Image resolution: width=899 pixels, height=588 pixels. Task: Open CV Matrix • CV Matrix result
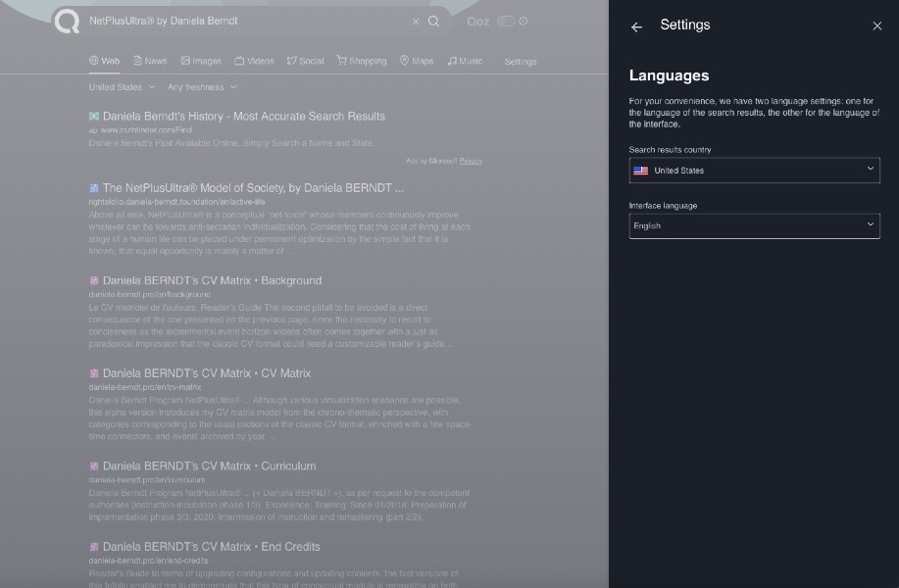point(207,373)
